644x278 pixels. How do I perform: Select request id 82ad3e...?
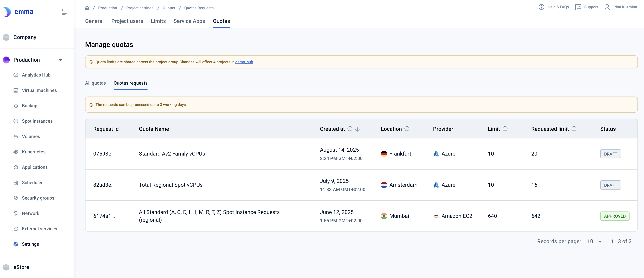[x=104, y=185]
